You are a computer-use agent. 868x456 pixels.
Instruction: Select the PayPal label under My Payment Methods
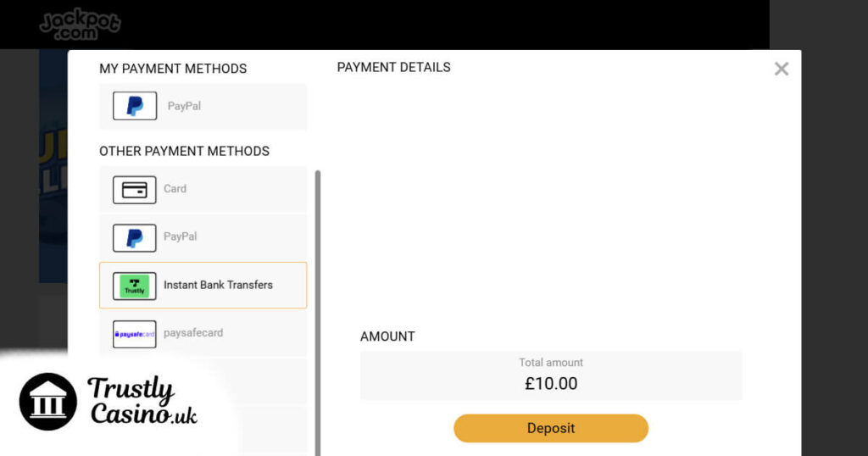pos(184,106)
